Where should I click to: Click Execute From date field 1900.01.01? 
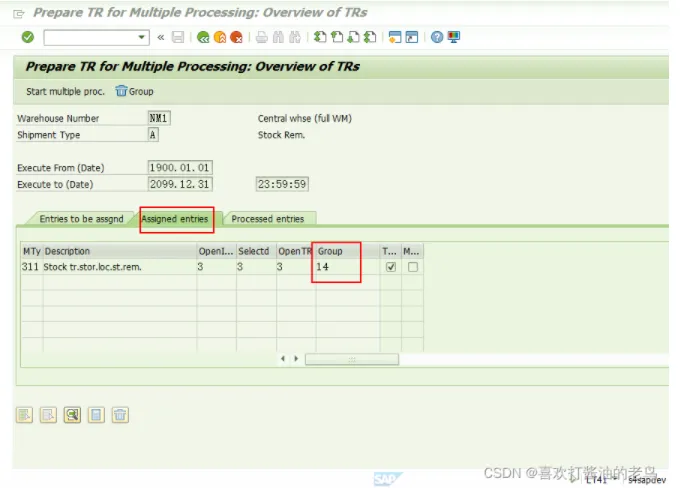tap(180, 167)
